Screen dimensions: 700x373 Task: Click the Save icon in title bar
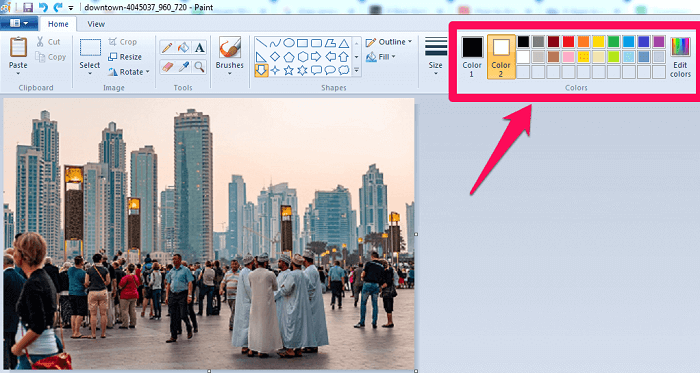click(x=28, y=7)
